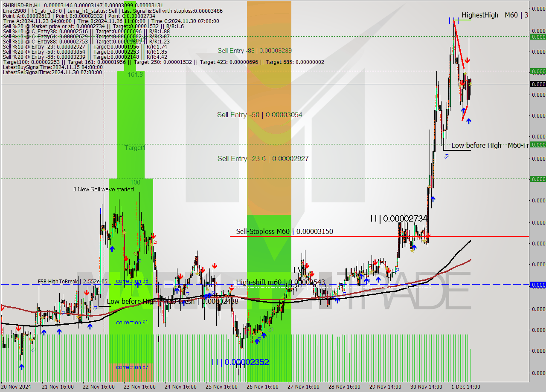Click the blue price tag on price axis
The image size is (546, 392).
tap(538, 285)
